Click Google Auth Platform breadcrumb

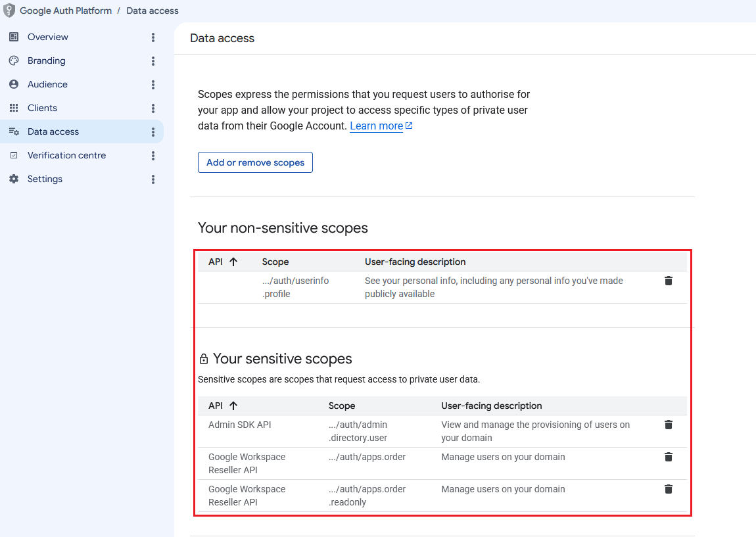tap(66, 11)
